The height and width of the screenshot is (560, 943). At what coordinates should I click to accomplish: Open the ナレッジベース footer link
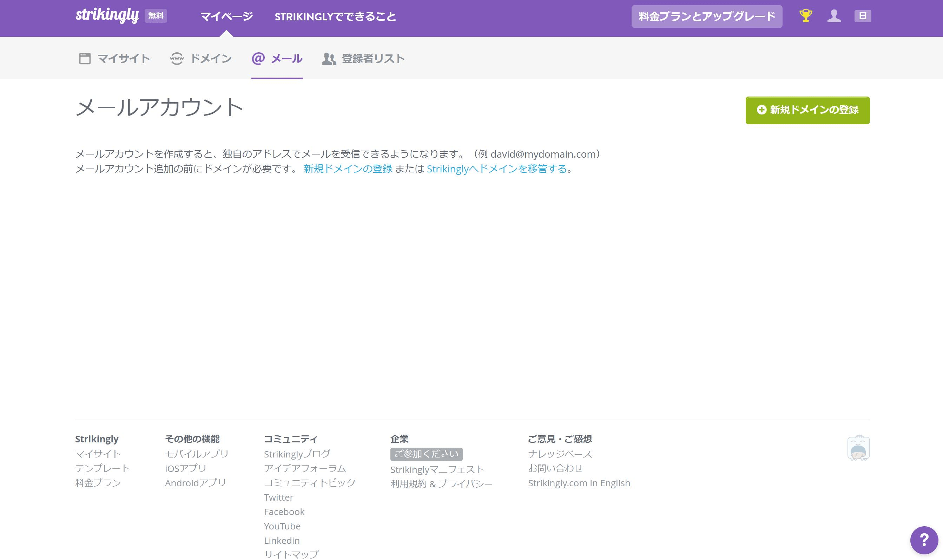pos(560,454)
